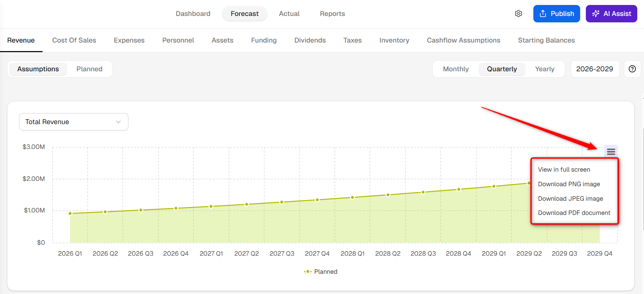Select the Yearly period toggle

(x=545, y=69)
